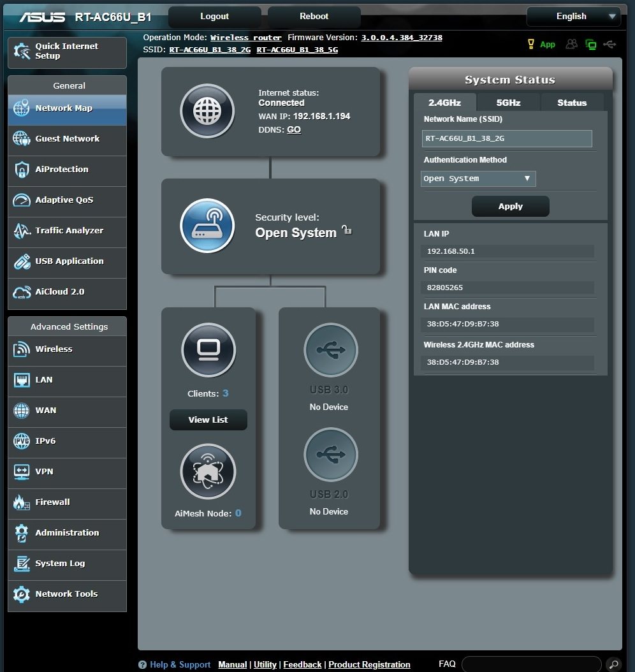Open the Clients computer icon

pyautogui.click(x=208, y=350)
